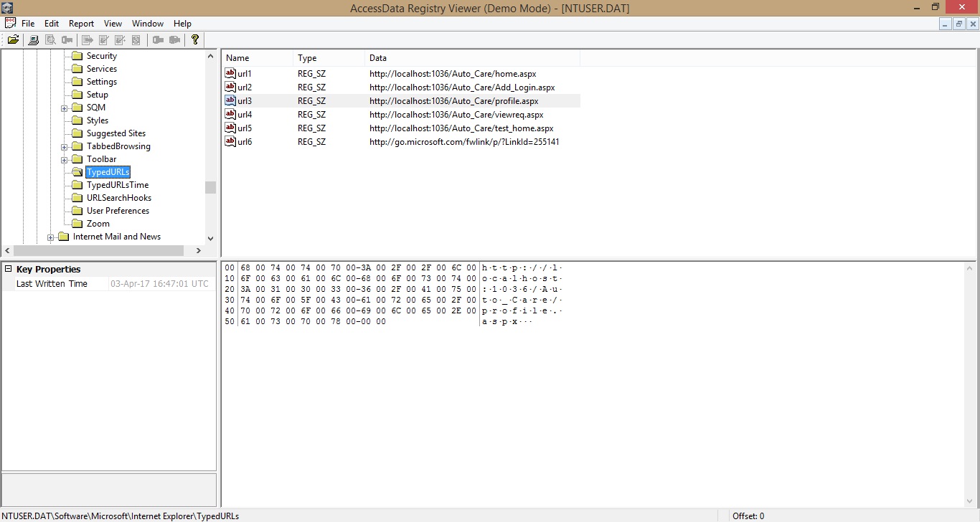Click the Help question mark toolbar icon

[x=194, y=40]
